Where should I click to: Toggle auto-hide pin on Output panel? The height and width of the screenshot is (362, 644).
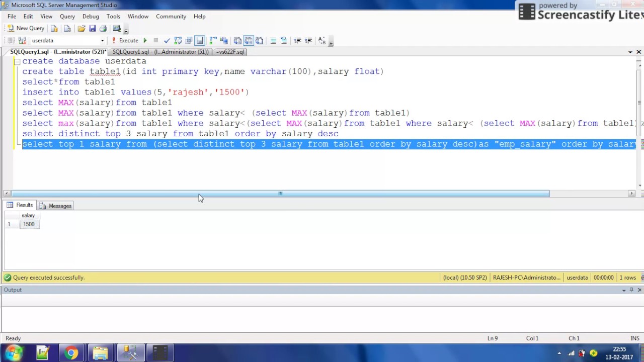coord(631,290)
